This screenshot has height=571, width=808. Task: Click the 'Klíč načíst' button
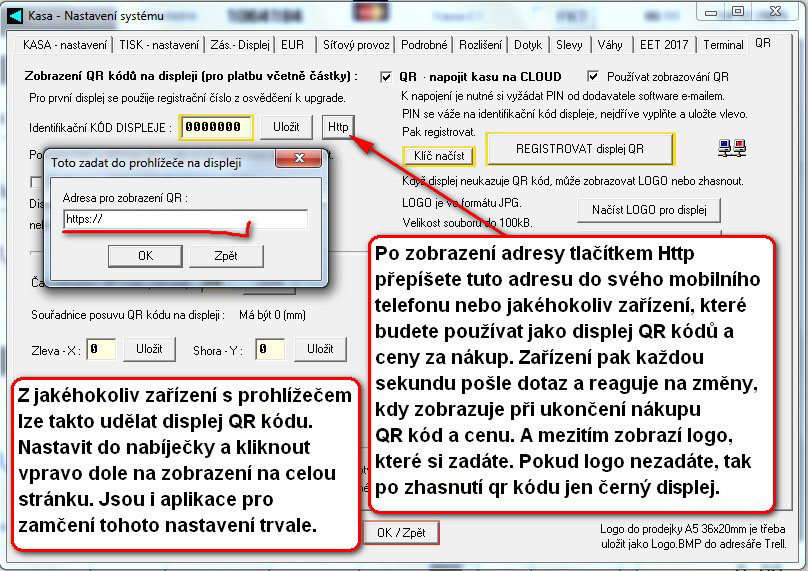pyautogui.click(x=438, y=156)
